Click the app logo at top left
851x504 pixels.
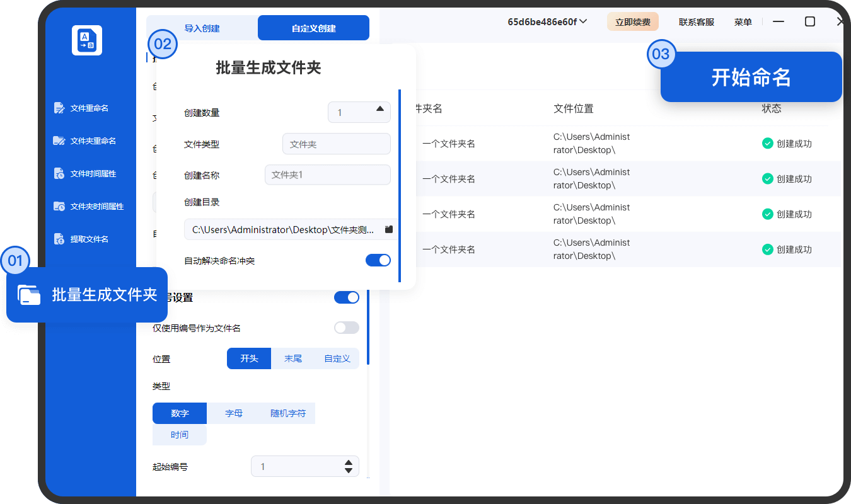(x=86, y=40)
